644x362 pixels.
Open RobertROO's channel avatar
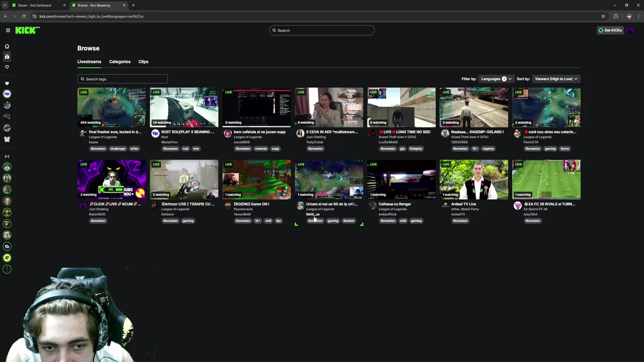(x=83, y=206)
